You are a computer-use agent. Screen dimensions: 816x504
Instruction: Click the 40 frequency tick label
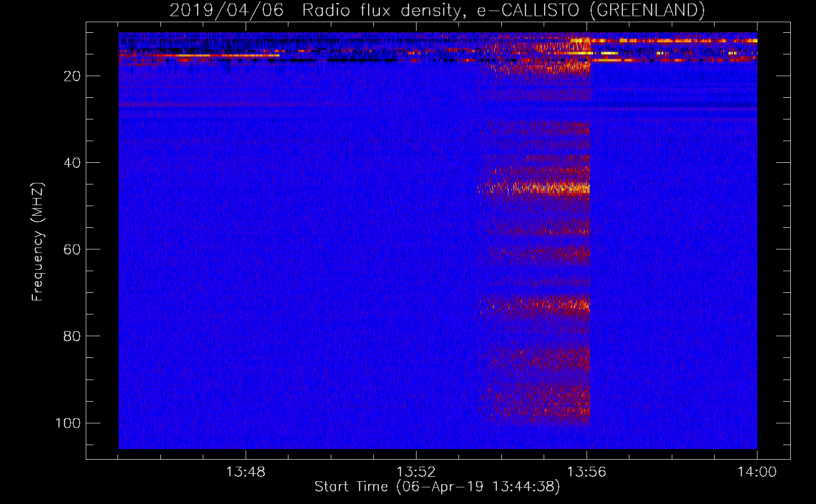[72, 163]
